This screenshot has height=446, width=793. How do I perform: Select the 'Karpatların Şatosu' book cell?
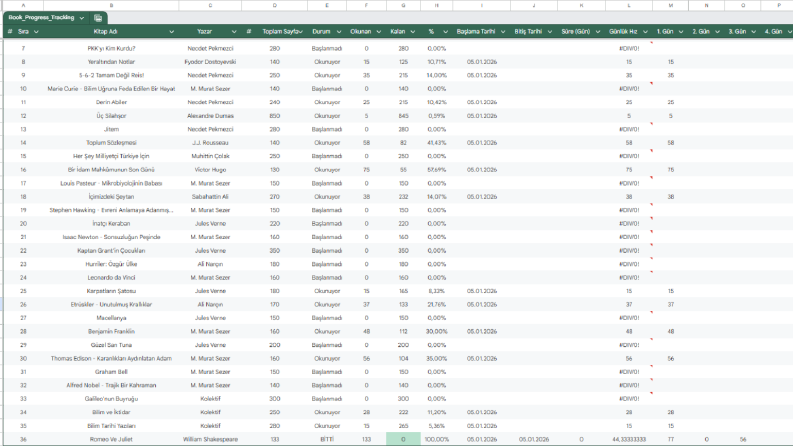(x=111, y=291)
